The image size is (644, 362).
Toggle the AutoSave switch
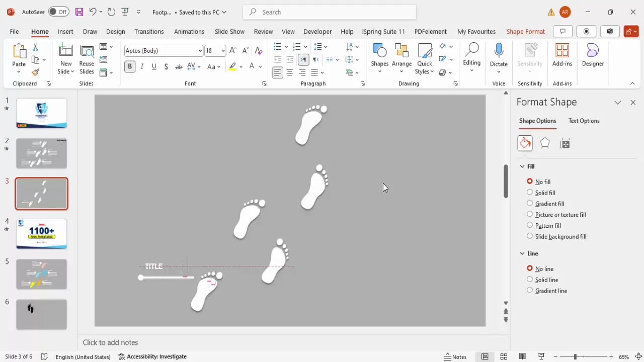(x=59, y=12)
